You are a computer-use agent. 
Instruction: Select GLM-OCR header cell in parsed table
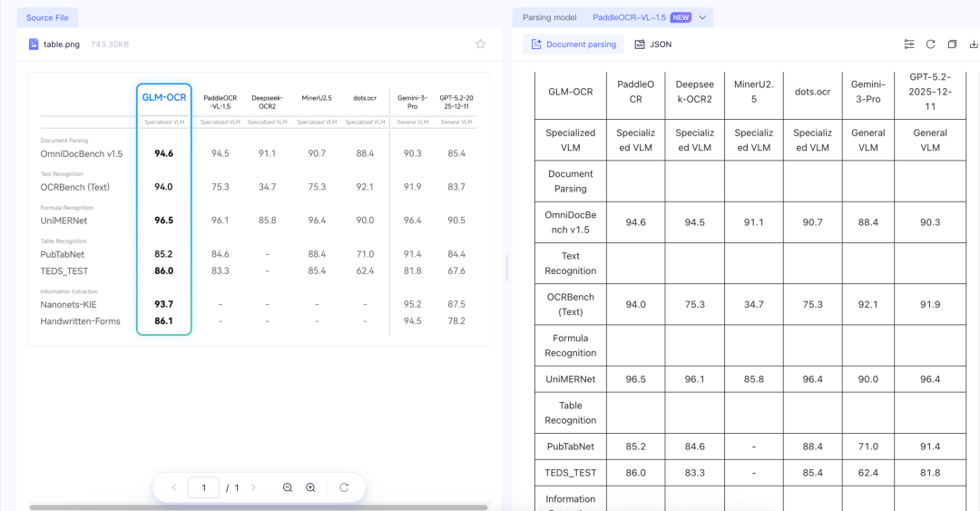[571, 92]
